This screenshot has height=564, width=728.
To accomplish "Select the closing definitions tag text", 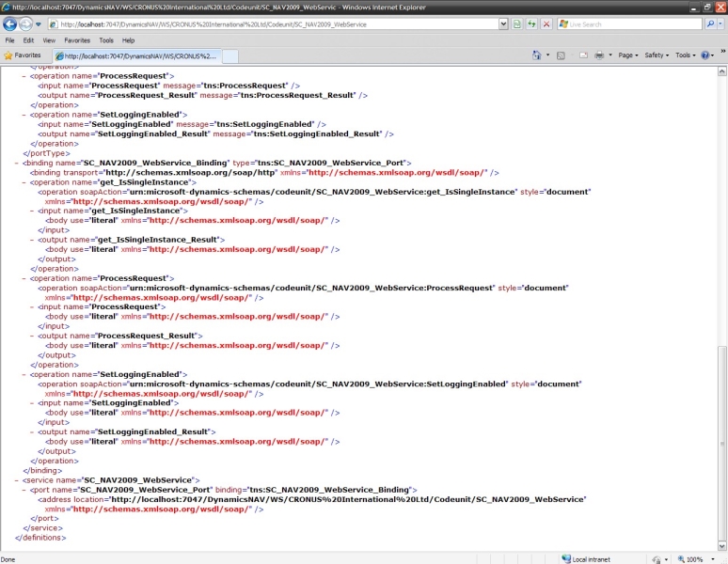I will 40,538.
